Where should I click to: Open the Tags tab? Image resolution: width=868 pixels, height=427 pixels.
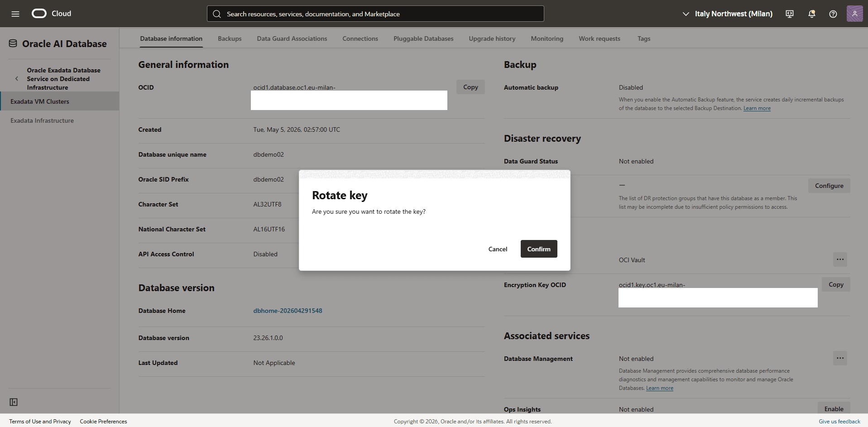[x=644, y=38]
